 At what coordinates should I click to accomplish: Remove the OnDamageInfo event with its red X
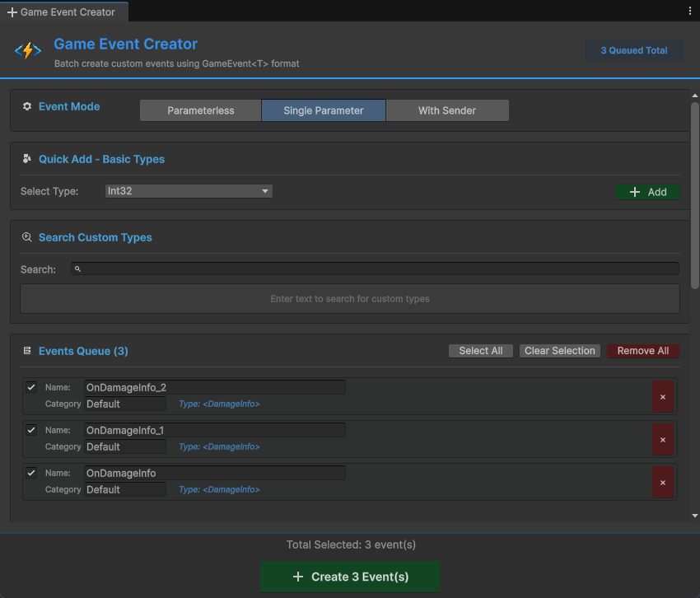[x=663, y=482]
